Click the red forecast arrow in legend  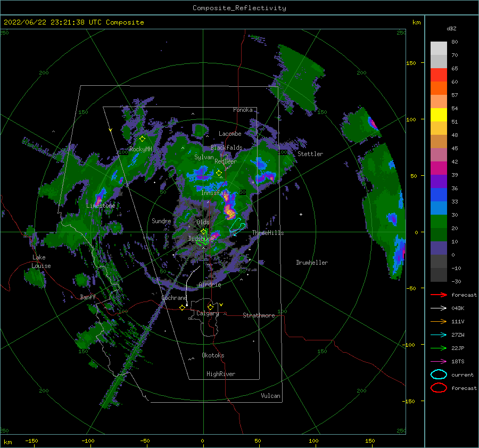click(x=439, y=295)
